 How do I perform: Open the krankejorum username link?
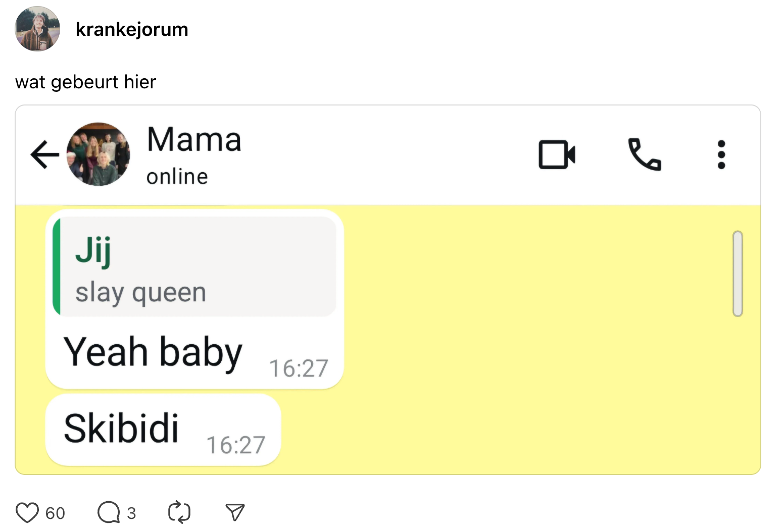(x=132, y=29)
